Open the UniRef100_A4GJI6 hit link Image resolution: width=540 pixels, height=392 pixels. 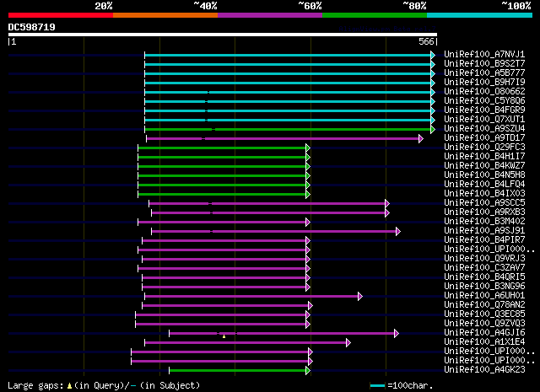tap(484, 333)
